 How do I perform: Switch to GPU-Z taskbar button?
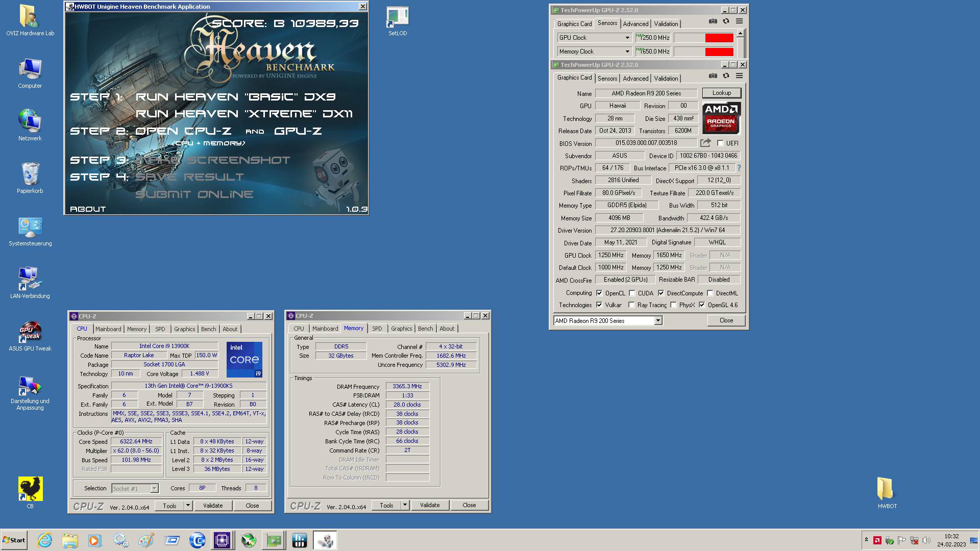coord(274,540)
